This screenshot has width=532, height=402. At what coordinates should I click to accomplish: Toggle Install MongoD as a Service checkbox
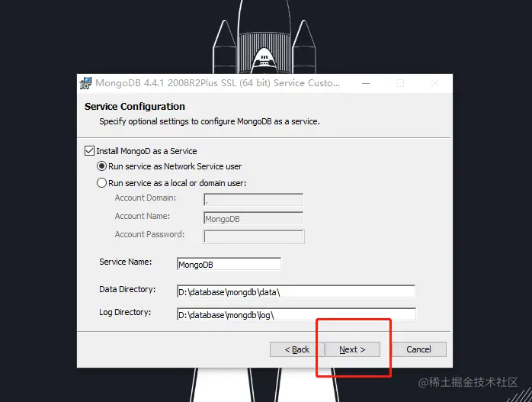tap(90, 151)
